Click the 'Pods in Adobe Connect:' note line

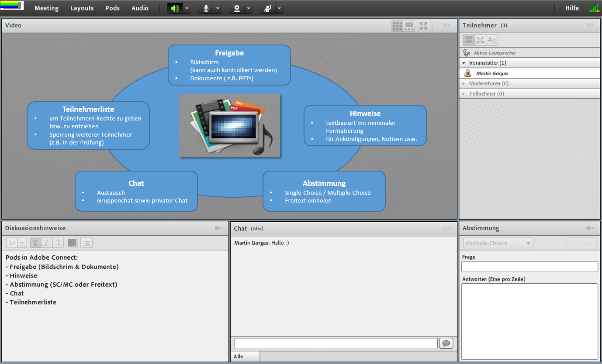pos(42,258)
